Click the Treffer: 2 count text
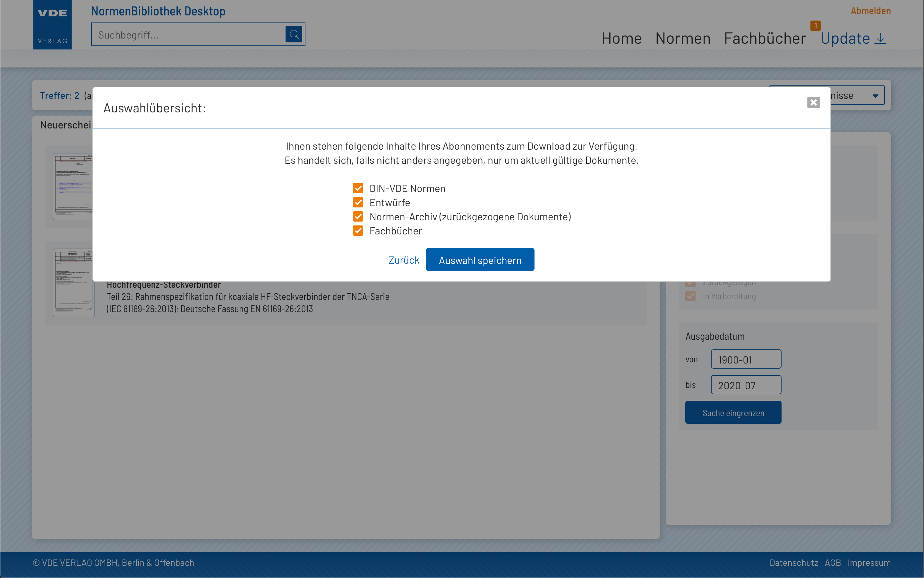This screenshot has height=578, width=924. [60, 96]
